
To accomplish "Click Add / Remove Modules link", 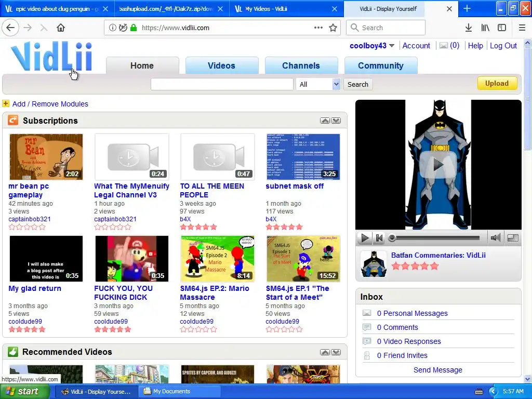I will (x=50, y=104).
